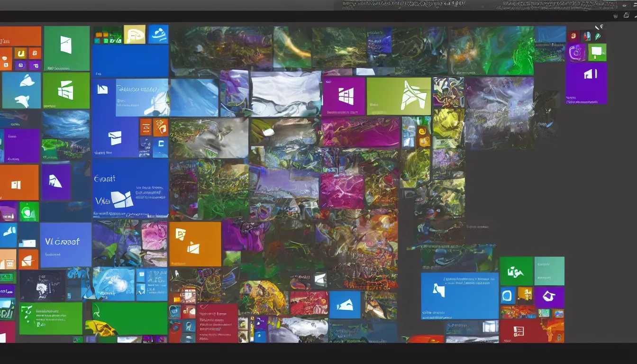Screen dimensions: 637x364
Task: Click small red icon above the purple spiral tile
Action: click(x=574, y=37)
